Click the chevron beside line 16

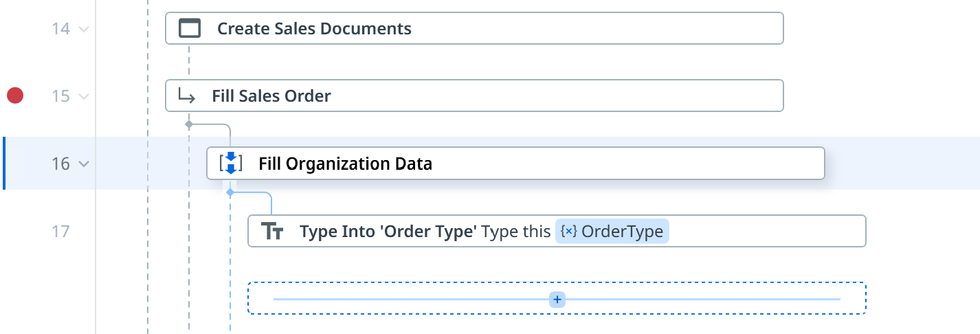[84, 164]
